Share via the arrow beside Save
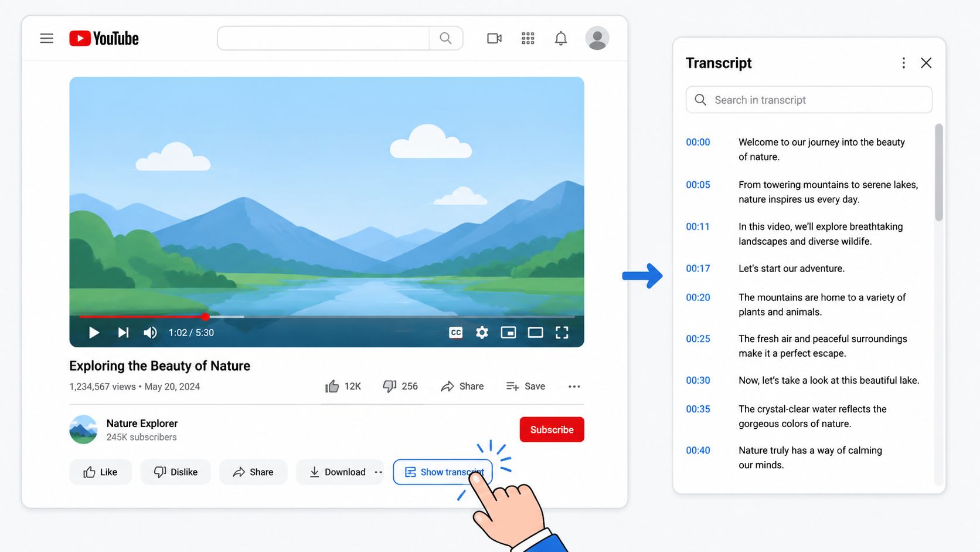Viewport: 980px width, 552px height. click(462, 386)
